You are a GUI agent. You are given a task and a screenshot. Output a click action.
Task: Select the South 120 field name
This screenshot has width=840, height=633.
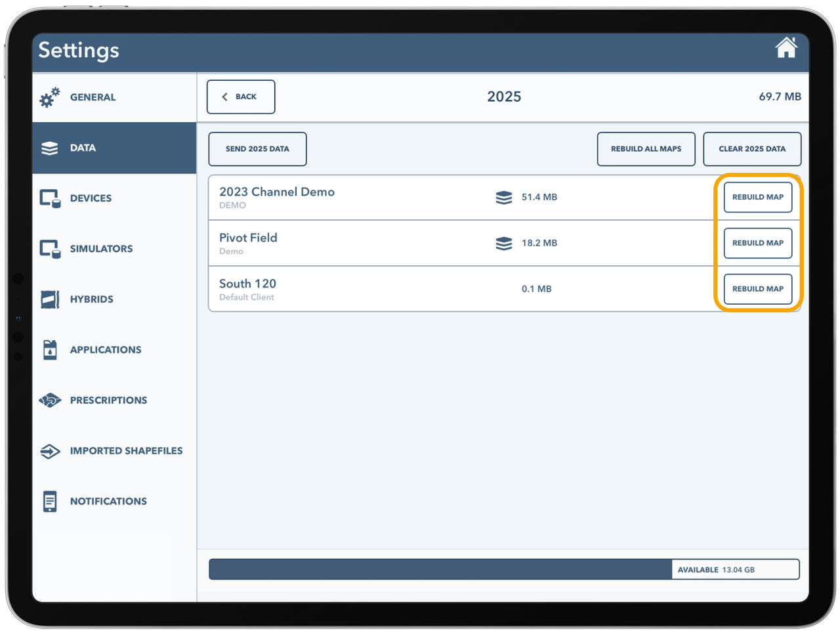pyautogui.click(x=247, y=284)
